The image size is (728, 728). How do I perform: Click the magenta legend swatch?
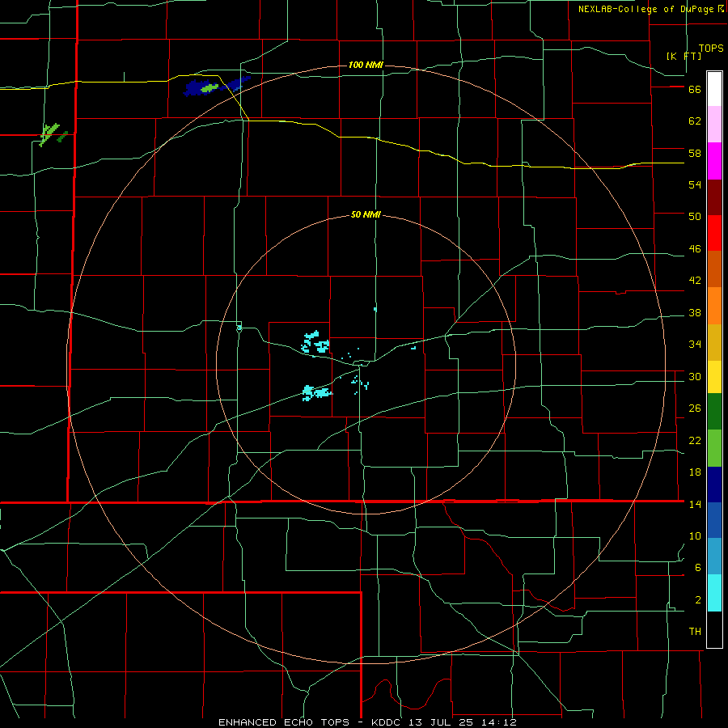(x=714, y=161)
